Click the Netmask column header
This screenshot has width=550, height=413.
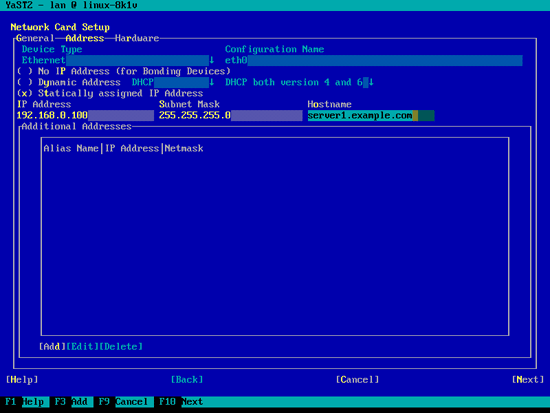coord(184,148)
